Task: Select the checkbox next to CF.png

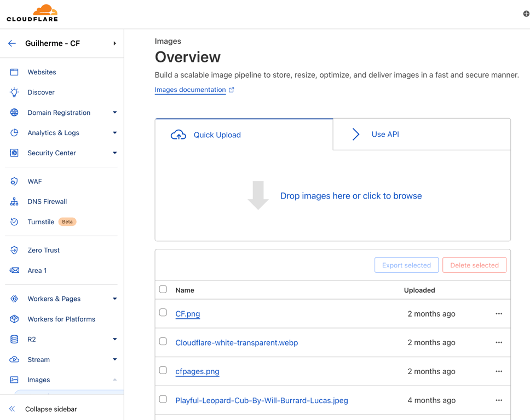Action: (x=163, y=313)
